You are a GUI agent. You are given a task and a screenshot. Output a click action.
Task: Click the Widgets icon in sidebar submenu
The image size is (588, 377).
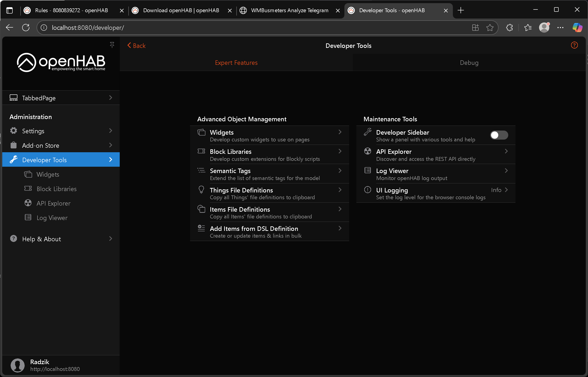point(28,174)
